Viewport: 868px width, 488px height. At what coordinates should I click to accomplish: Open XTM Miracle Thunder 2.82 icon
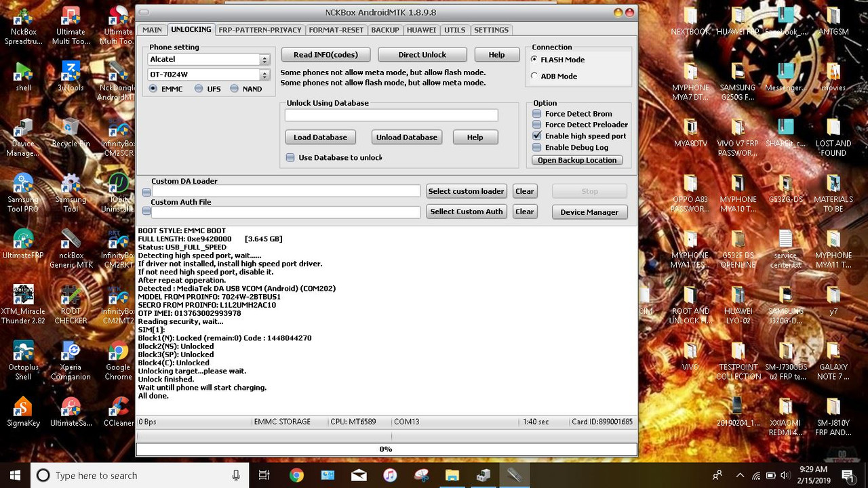click(24, 305)
